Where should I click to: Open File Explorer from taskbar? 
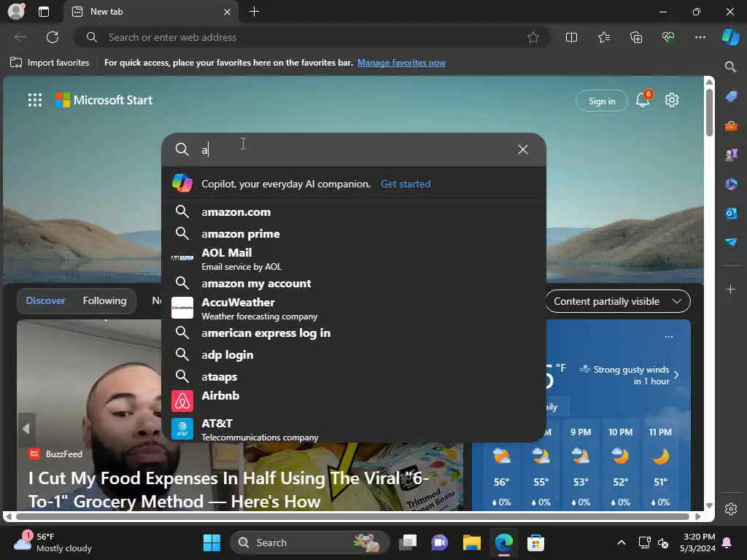click(472, 542)
